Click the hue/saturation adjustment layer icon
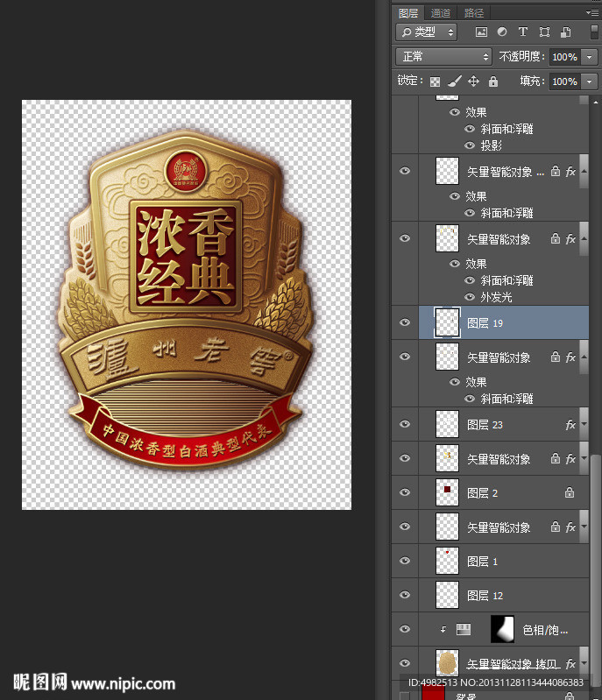Viewport: 602px width, 700px height. (x=464, y=629)
